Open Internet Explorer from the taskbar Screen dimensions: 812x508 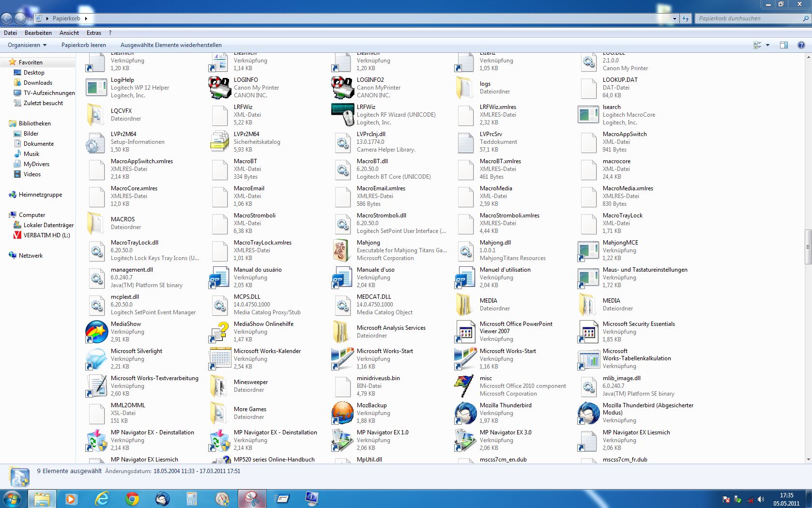point(102,499)
